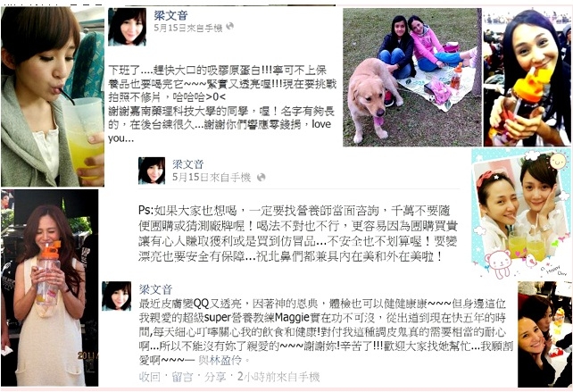Open the profile avatar of the Ps: post
The height and width of the screenshot is (392, 573).
(152, 171)
